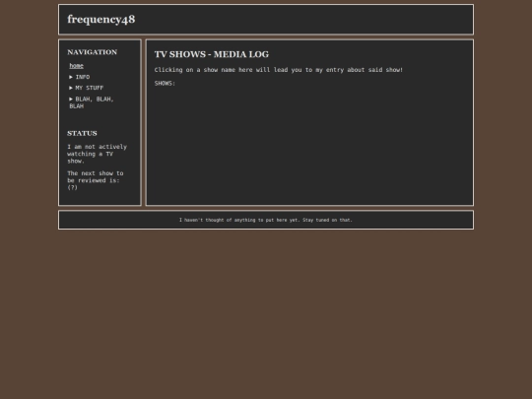Click the frequency48 site title
Image resolution: width=532 pixels, height=399 pixels.
[101, 20]
